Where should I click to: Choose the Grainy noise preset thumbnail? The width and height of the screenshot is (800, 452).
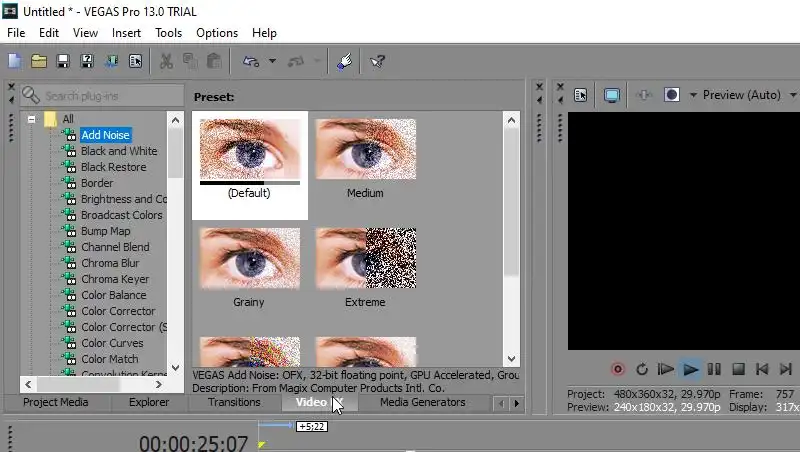[249, 258]
